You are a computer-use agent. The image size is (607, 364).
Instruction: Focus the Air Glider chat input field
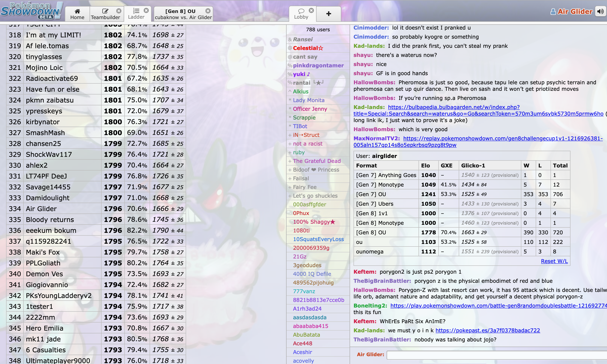(x=497, y=355)
